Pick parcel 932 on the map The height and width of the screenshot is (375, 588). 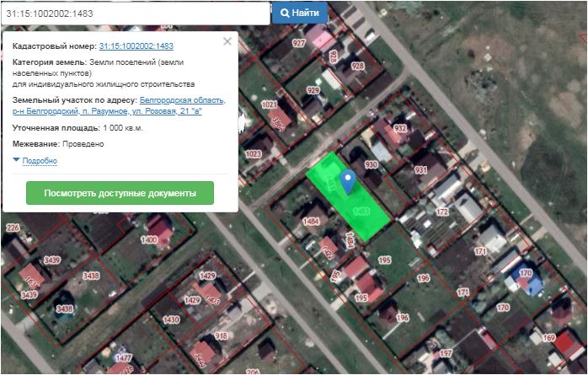(399, 129)
